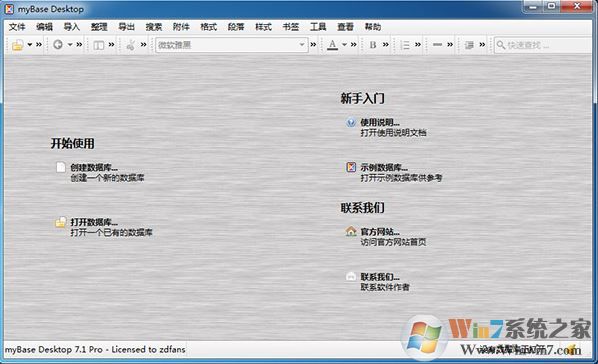
Task: Show more buttons after the bold icon
Action: tap(386, 45)
